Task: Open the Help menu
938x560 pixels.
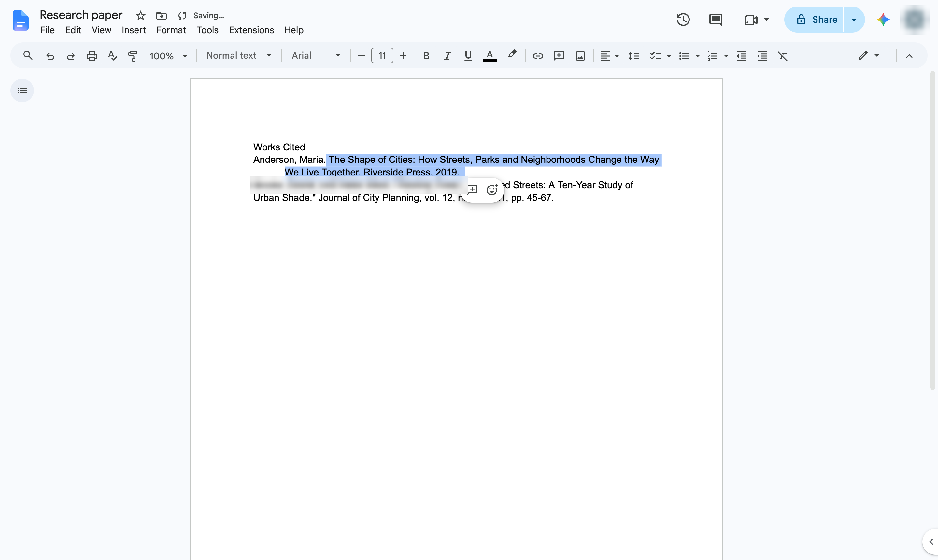Action: tap(294, 30)
